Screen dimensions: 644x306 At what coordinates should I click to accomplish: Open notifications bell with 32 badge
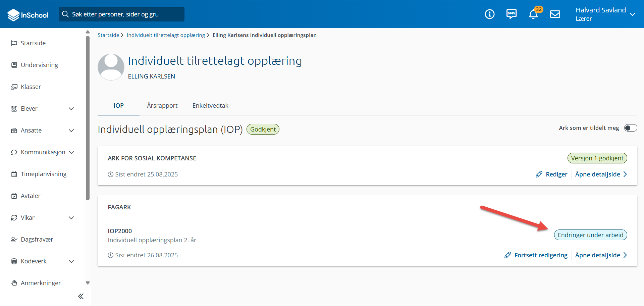[534, 14]
